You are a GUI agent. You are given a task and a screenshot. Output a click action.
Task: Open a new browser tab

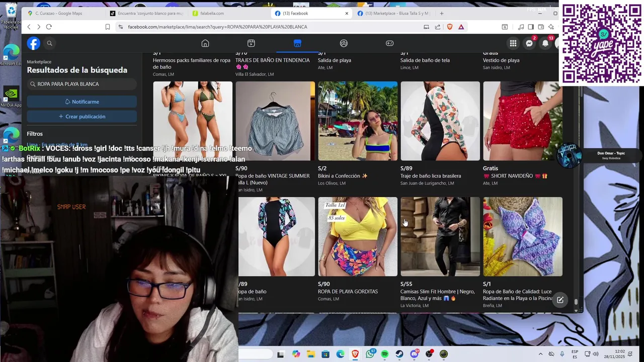[442, 13]
